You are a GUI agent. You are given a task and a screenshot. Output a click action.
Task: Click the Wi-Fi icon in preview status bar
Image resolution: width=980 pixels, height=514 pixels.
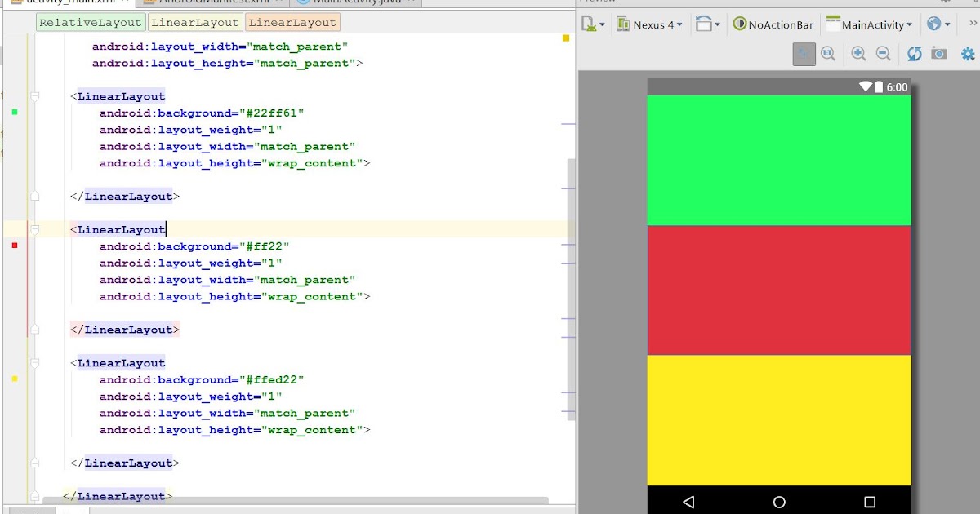[x=866, y=86]
